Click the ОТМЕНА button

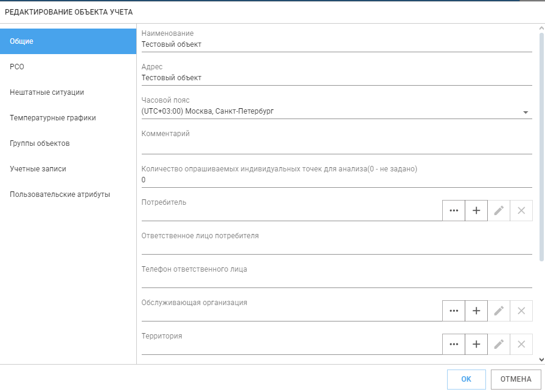[516, 379]
